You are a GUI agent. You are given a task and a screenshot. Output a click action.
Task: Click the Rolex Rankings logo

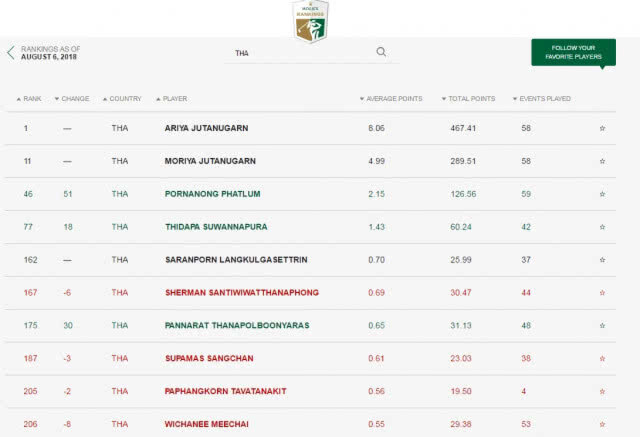click(310, 21)
